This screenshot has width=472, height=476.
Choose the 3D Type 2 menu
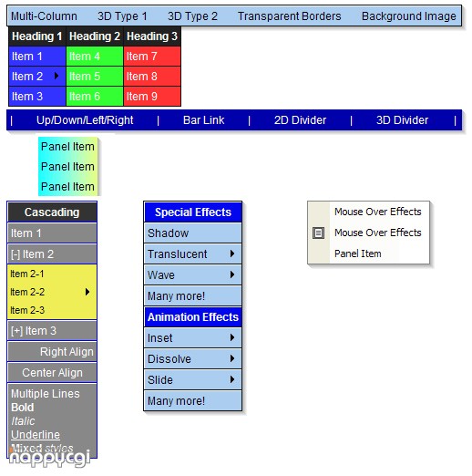pyautogui.click(x=192, y=16)
